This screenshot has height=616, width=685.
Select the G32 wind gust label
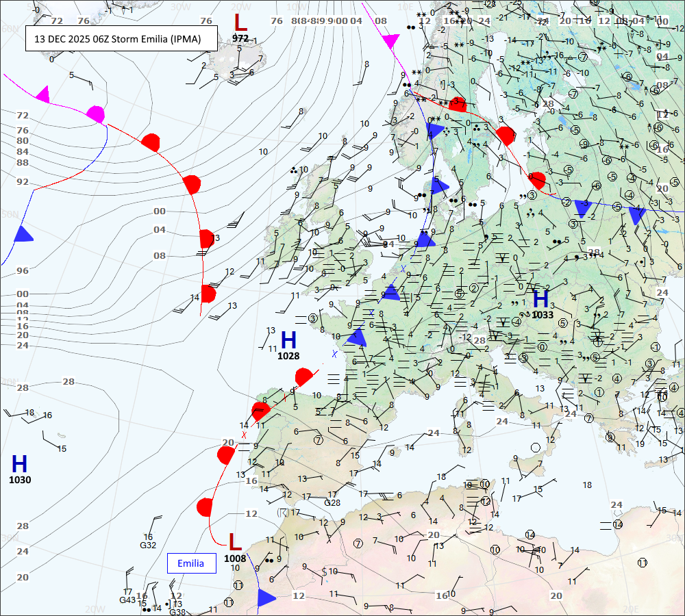click(149, 546)
